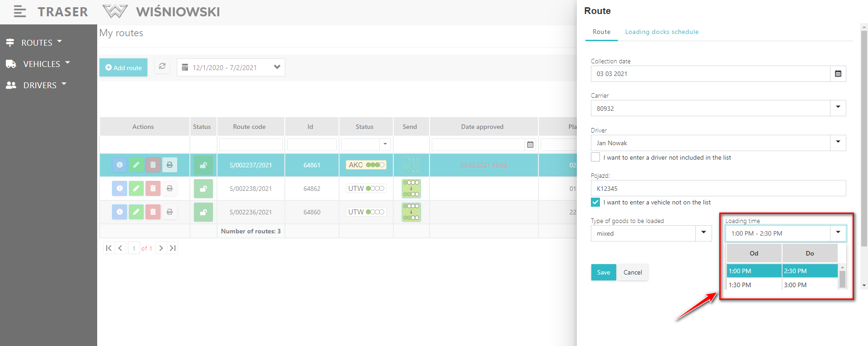Viewport: 868px width, 346px height.
Task: Click info icon for route S/002237/2021
Action: (x=119, y=165)
